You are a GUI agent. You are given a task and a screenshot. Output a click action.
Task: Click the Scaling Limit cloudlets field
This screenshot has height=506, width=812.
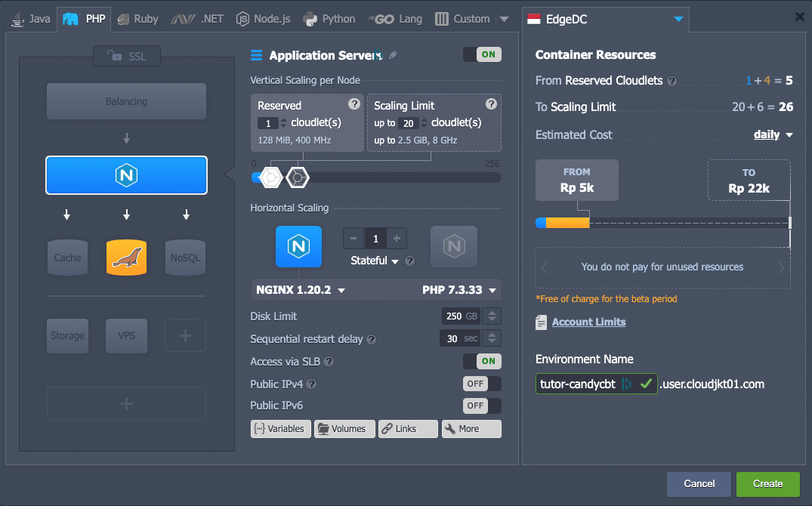[408, 123]
